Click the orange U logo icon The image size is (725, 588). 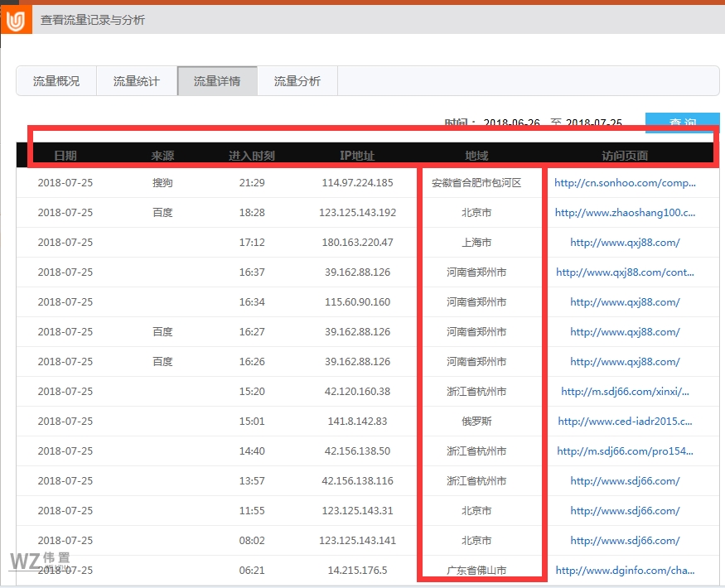pyautogui.click(x=16, y=20)
